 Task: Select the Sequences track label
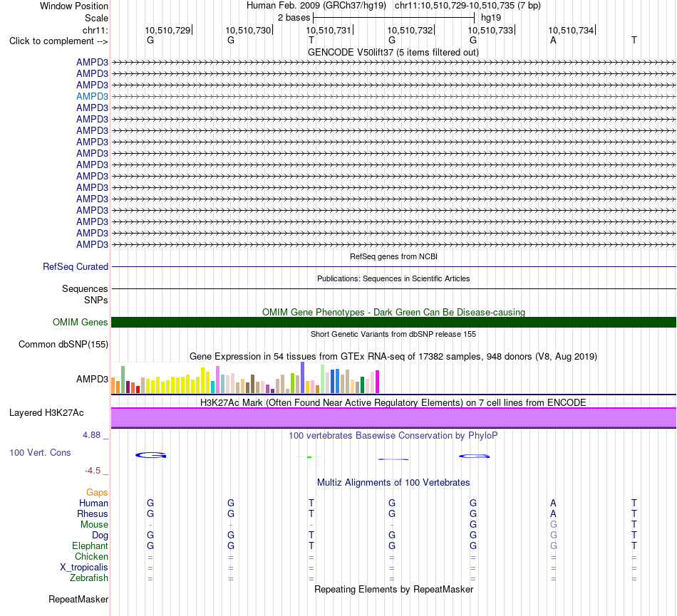(85, 288)
